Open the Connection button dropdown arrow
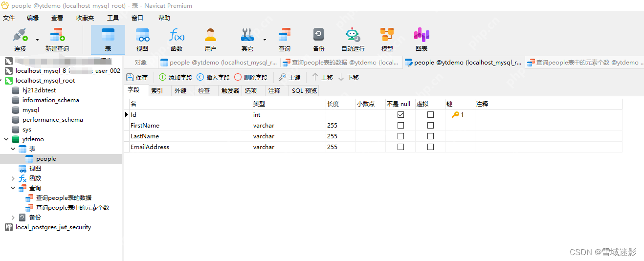 point(37,40)
